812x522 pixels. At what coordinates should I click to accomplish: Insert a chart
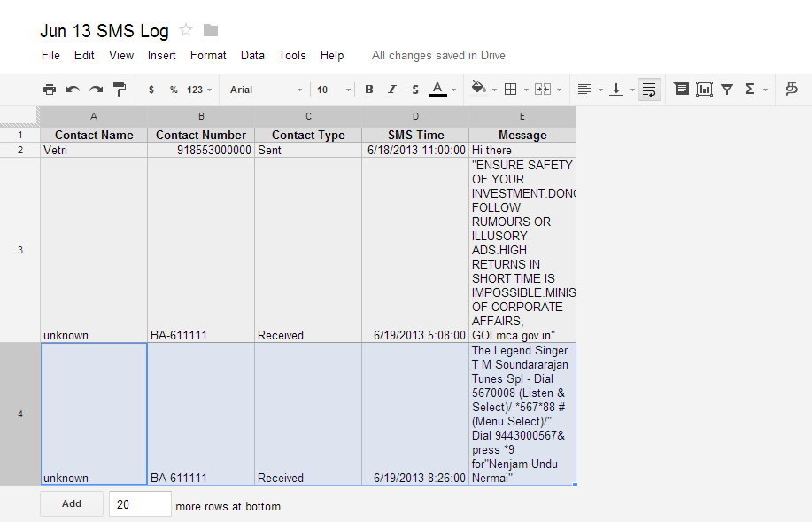click(x=704, y=90)
